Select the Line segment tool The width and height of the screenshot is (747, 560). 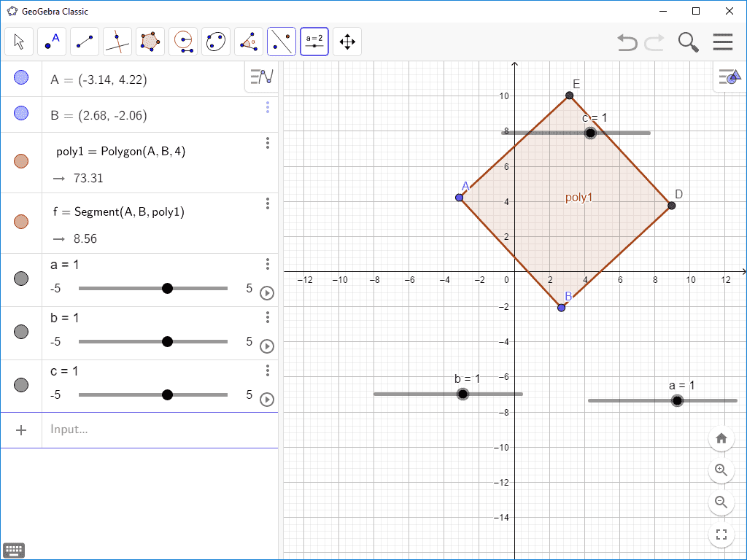point(85,42)
